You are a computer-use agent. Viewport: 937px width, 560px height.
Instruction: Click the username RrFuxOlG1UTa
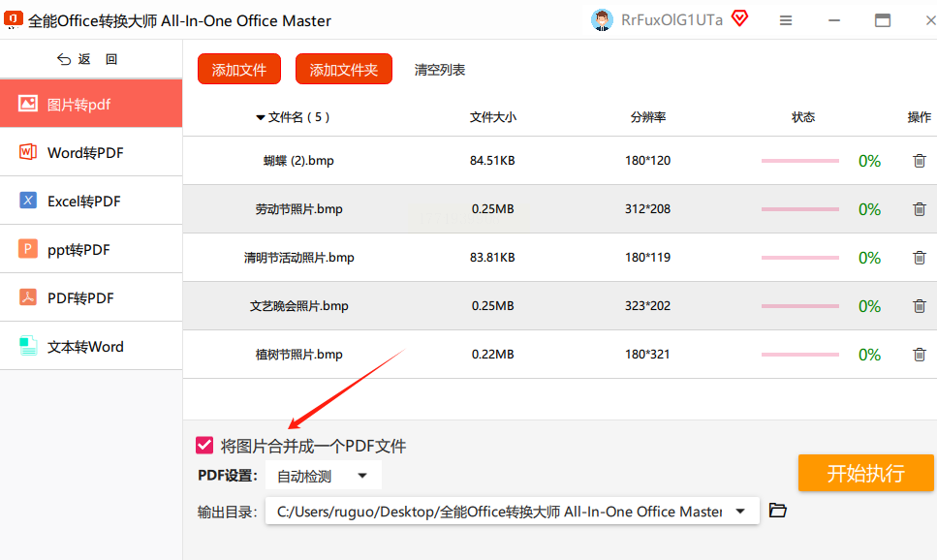click(x=672, y=20)
